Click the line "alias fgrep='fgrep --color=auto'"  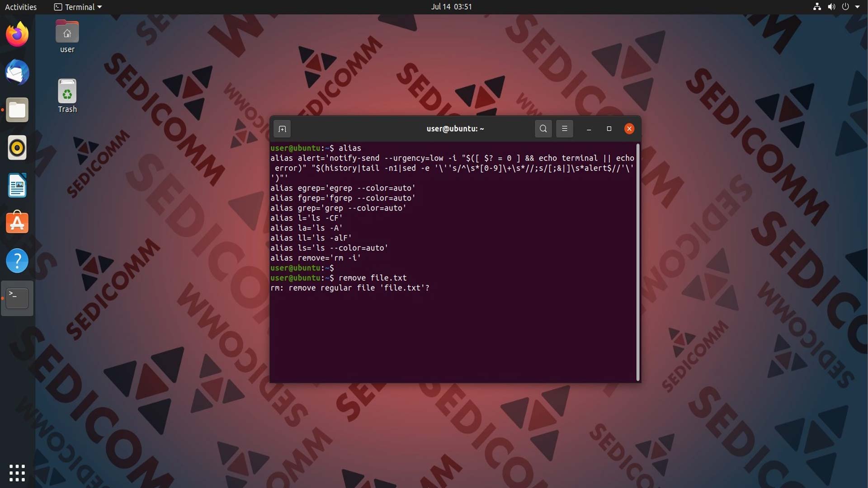pyautogui.click(x=343, y=198)
